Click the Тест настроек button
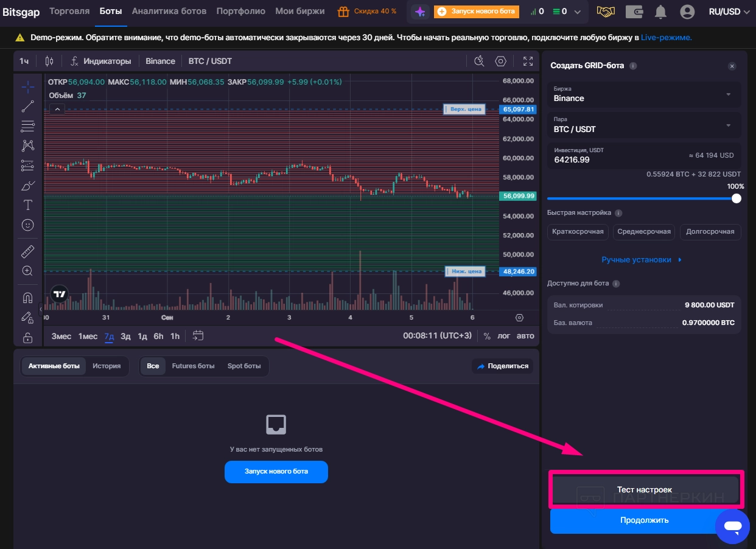Viewport: 756px width, 549px height. [x=644, y=489]
